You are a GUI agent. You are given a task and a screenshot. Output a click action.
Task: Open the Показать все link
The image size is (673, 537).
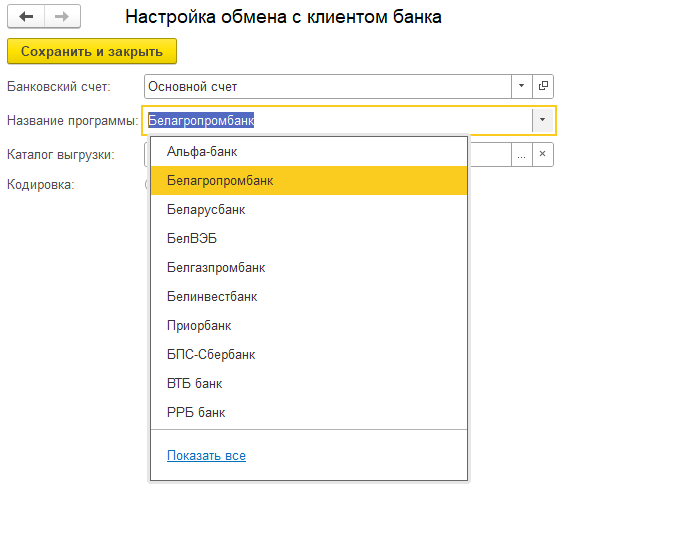[x=206, y=455]
